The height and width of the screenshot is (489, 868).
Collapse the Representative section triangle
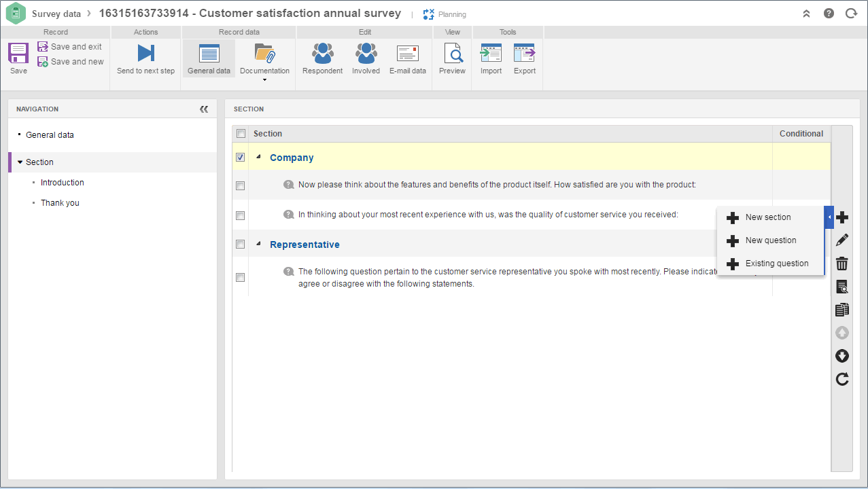pyautogui.click(x=258, y=244)
